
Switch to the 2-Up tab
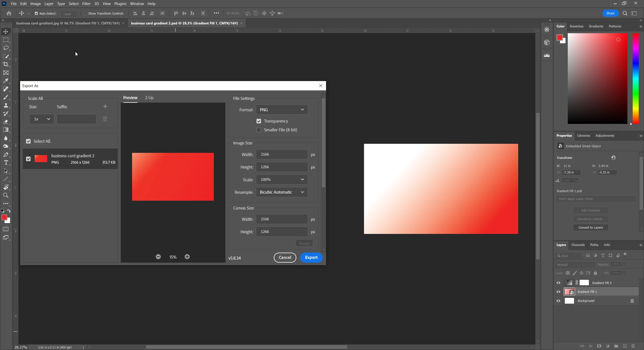click(149, 98)
